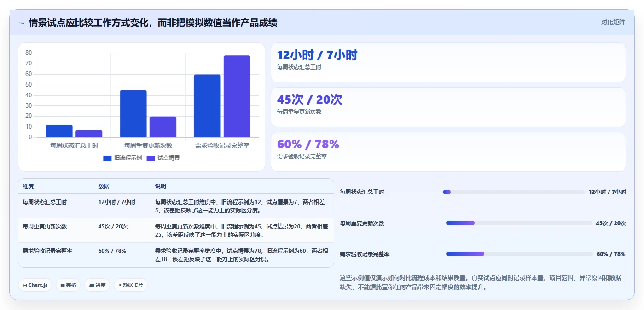Click the 每周重复更新次数 progress bar

pos(519,223)
